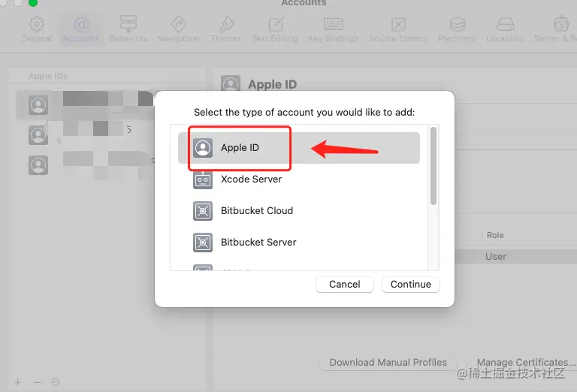Viewport: 577px width, 392px height.
Task: Add a new account with plus button
Action: click(18, 382)
